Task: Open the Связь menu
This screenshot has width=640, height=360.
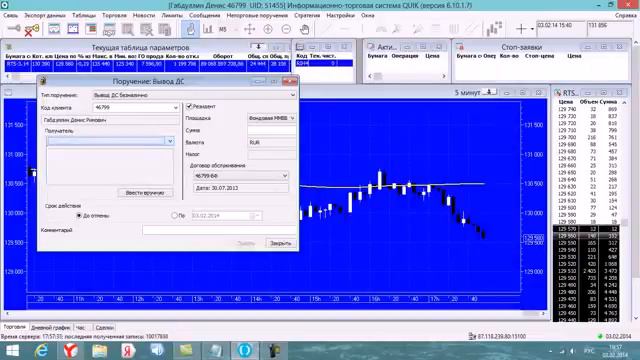Action: pyautogui.click(x=10, y=15)
